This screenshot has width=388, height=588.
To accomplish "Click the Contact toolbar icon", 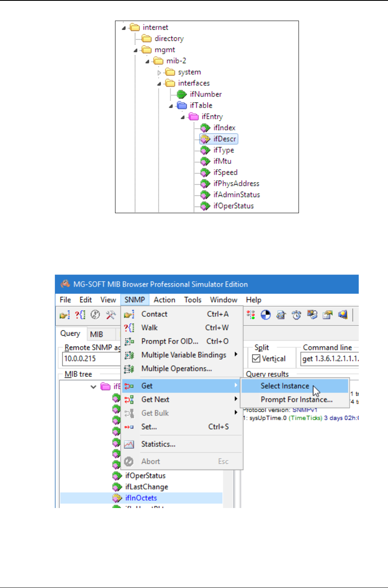I will [65, 315].
